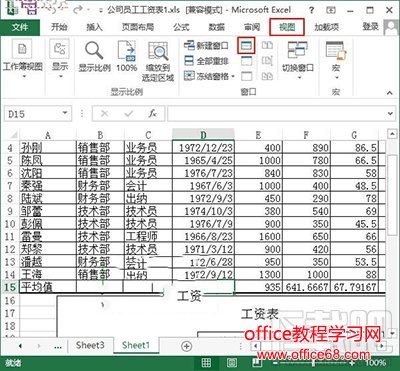Click the zoom slider in status bar
Screen dimensions: 400x371
coord(313,363)
